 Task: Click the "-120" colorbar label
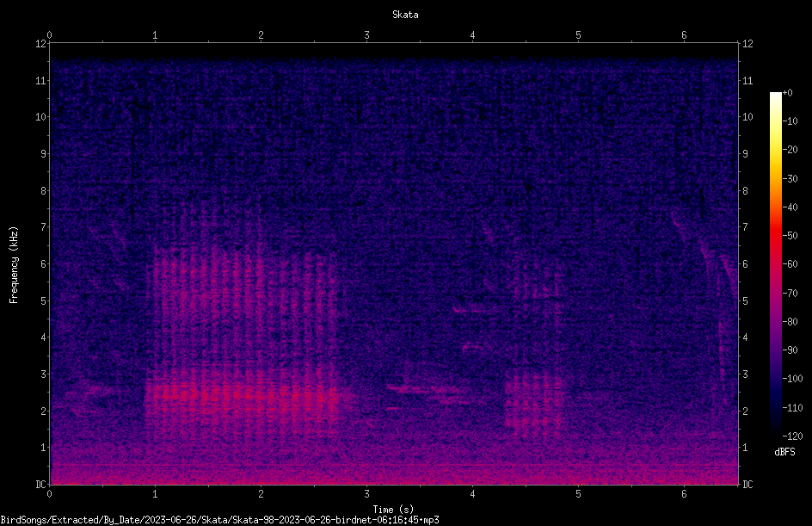click(x=792, y=436)
